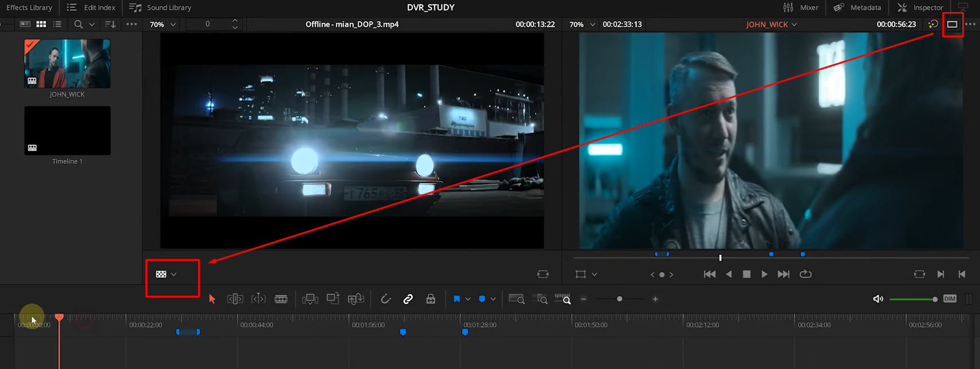Viewport: 980px width, 369px height.
Task: Select the arrow Selection mode tool
Action: [x=212, y=299]
